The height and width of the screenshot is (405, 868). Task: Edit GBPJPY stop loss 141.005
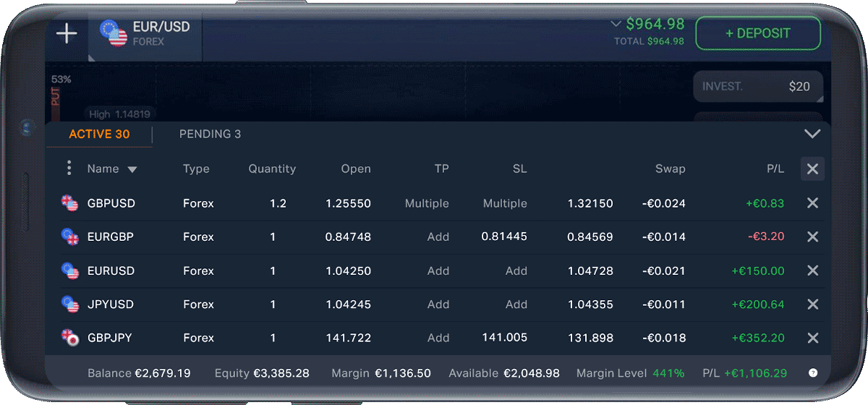point(505,338)
